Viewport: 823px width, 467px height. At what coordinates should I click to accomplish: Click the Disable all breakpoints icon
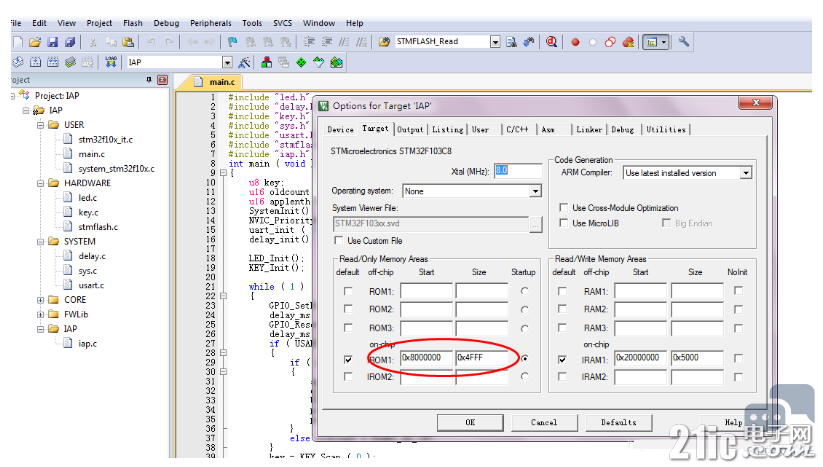(x=610, y=42)
